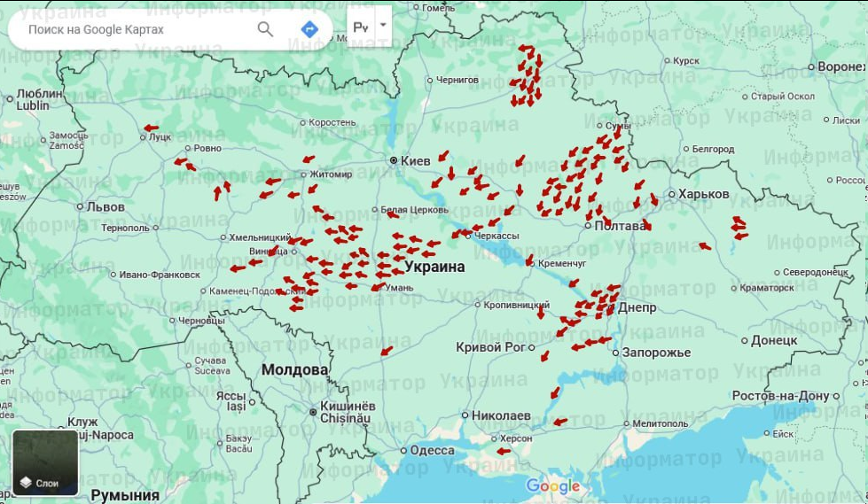Select the Сучава Suceava city label
The image size is (868, 504).
coord(211,366)
